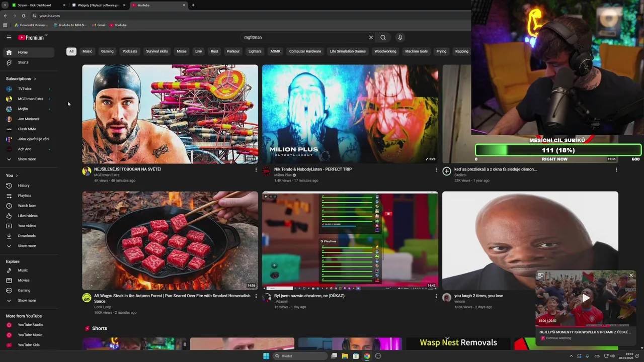
Task: Open Downloads in the sidebar
Action: point(29,236)
